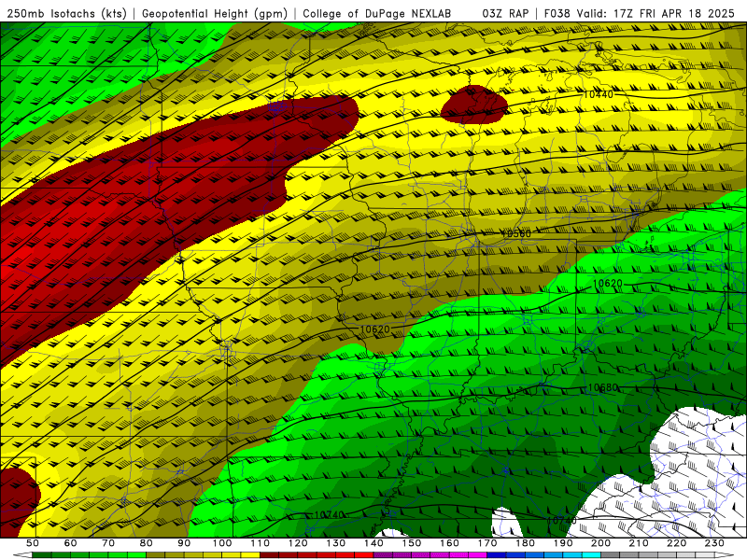This screenshot has width=747, height=560.
Task: Click the 60 value on the color scale
Action: (70, 543)
